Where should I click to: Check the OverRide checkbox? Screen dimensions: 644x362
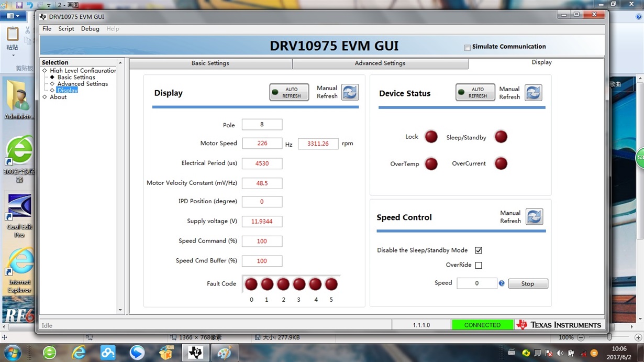point(479,265)
